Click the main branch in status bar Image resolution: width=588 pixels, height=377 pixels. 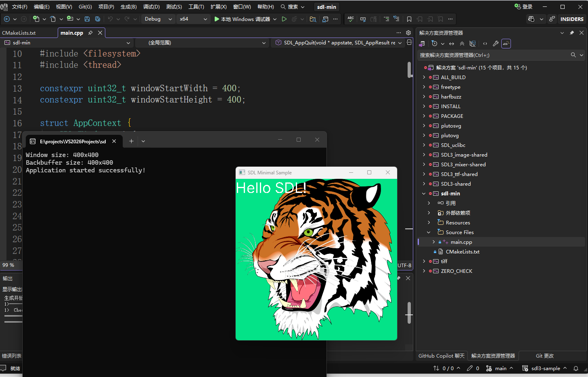(500, 368)
